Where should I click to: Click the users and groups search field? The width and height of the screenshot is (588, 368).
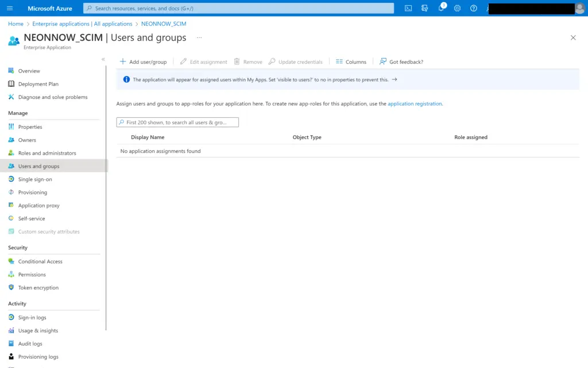(177, 122)
